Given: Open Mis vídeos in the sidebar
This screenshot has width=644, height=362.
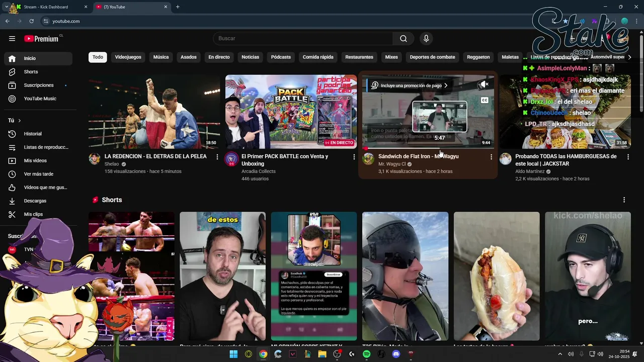Looking at the screenshot, I should [x=38, y=160].
